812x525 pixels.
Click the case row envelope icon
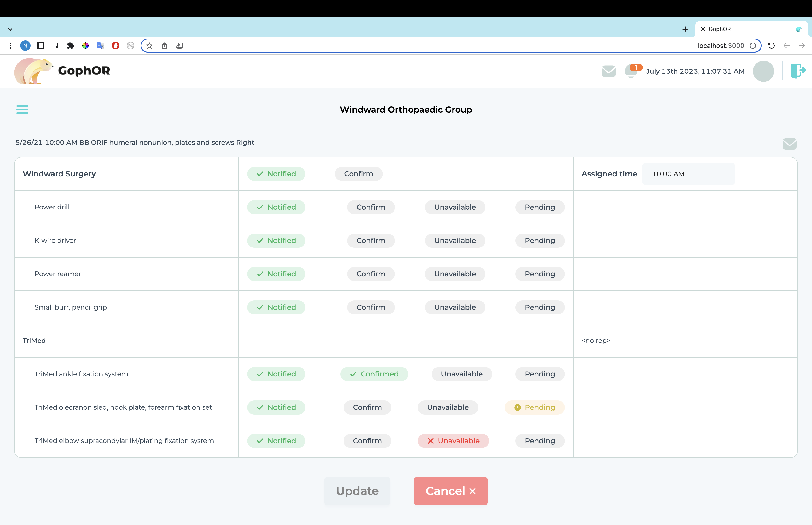point(789,144)
